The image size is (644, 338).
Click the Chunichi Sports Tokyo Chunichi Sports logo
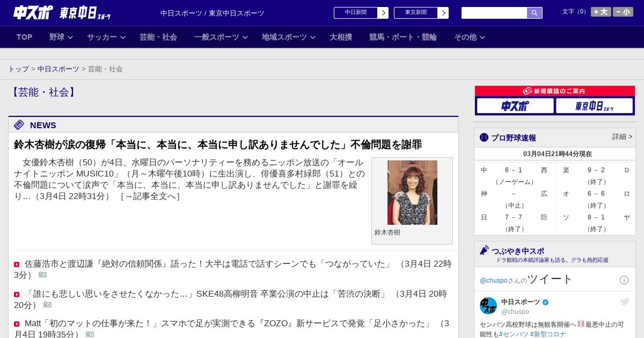click(x=62, y=12)
